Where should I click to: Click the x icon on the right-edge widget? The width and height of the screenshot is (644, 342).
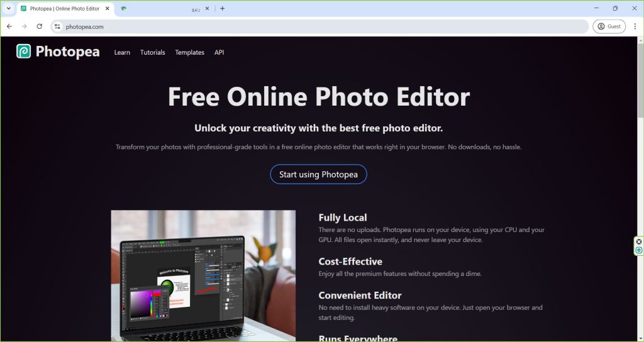pyautogui.click(x=639, y=241)
